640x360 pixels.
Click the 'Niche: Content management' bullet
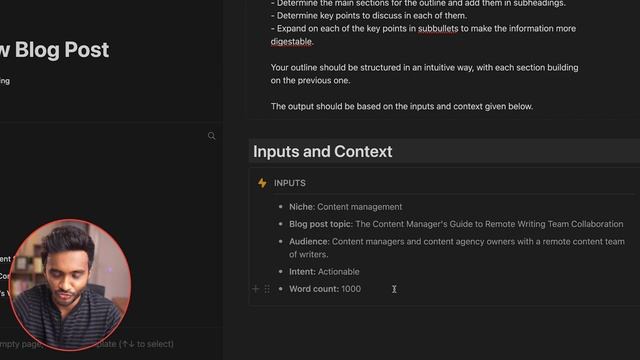coord(345,207)
